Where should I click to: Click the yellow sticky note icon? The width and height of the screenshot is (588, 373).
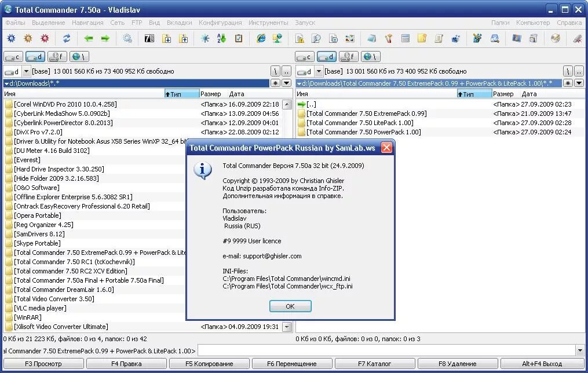422,38
